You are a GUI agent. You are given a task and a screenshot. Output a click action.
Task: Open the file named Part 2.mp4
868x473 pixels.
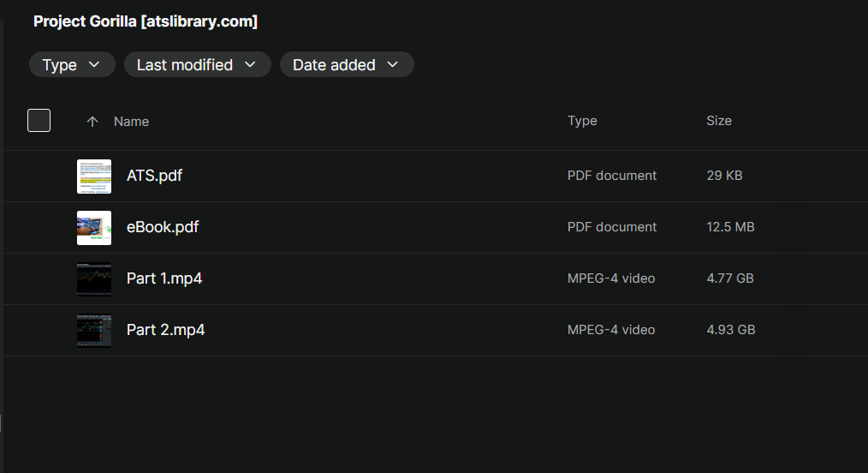click(x=165, y=330)
